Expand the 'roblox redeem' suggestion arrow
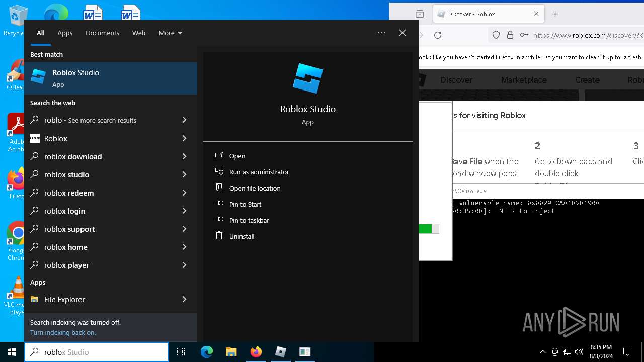The height and width of the screenshot is (362, 644). (184, 193)
